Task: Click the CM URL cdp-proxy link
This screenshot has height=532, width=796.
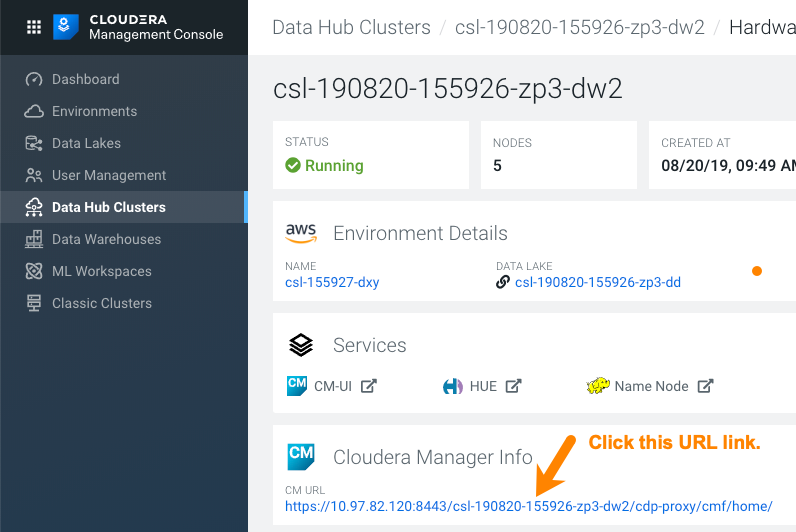Action: (528, 506)
